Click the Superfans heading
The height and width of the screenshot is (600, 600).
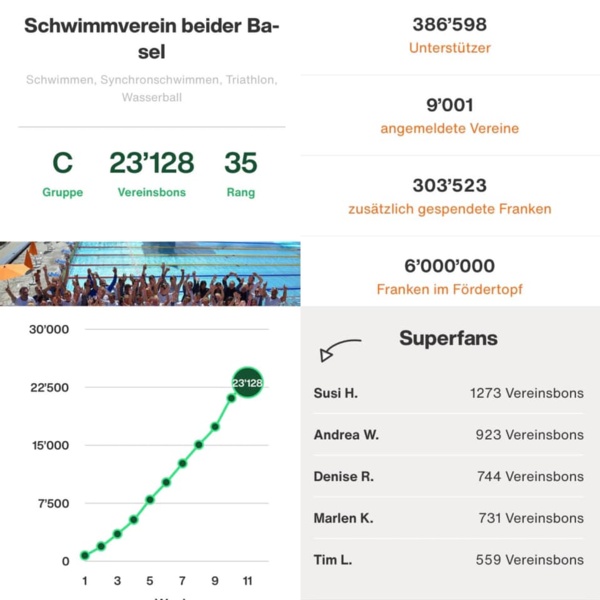[448, 338]
